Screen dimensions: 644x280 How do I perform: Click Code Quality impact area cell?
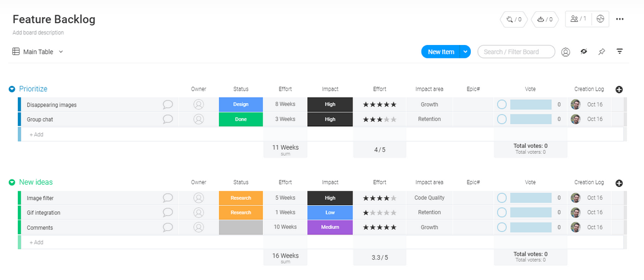tap(429, 198)
